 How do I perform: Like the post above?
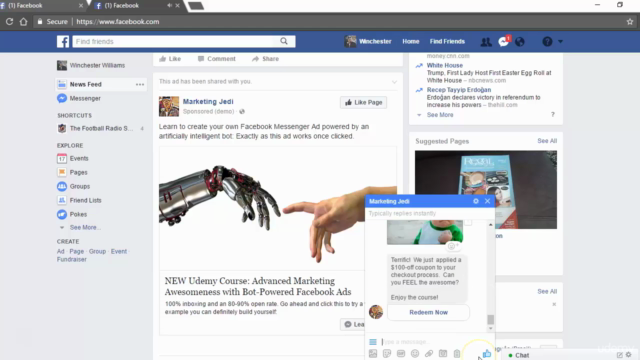pyautogui.click(x=170, y=59)
